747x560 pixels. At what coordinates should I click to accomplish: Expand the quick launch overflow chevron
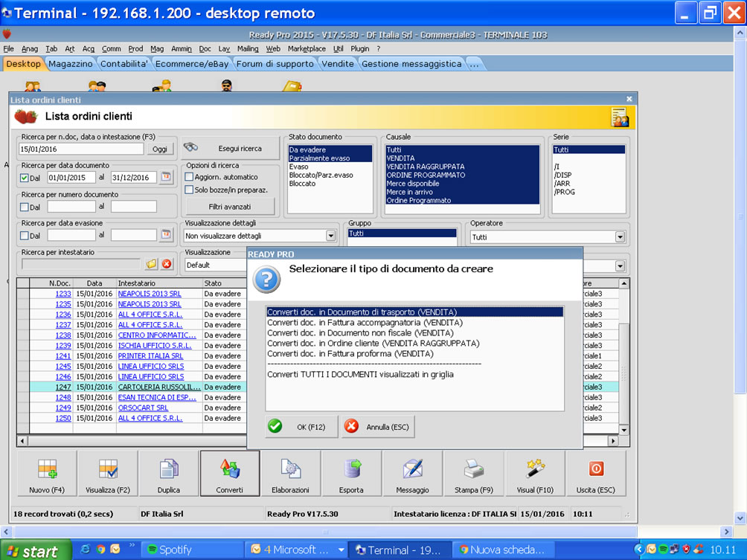coord(132,546)
